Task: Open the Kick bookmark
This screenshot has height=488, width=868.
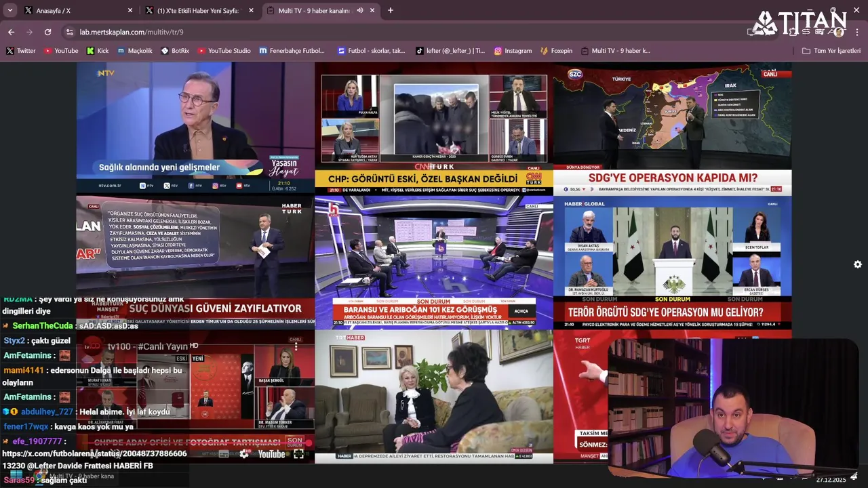Action: [x=98, y=51]
